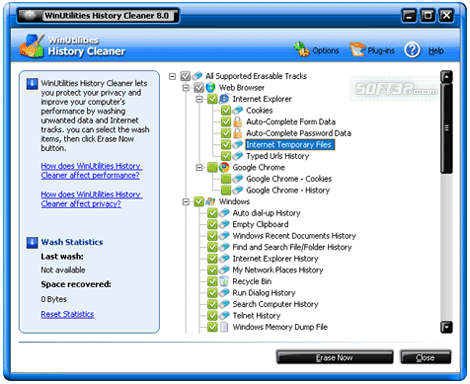This screenshot has width=470, height=384.
Task: Toggle the Windows group checkbox
Action: pos(199,201)
